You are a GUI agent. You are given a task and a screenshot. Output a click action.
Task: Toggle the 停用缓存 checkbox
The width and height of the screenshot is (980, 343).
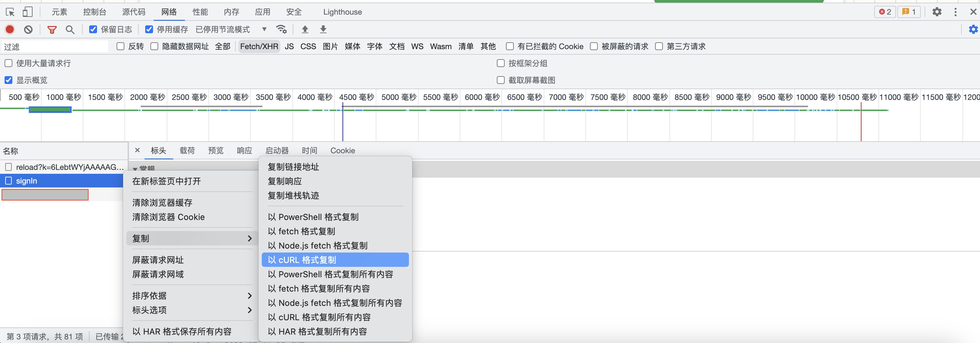point(149,29)
